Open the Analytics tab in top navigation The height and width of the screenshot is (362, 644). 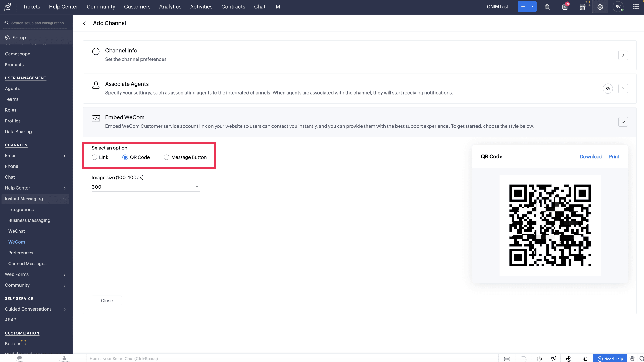click(x=170, y=7)
